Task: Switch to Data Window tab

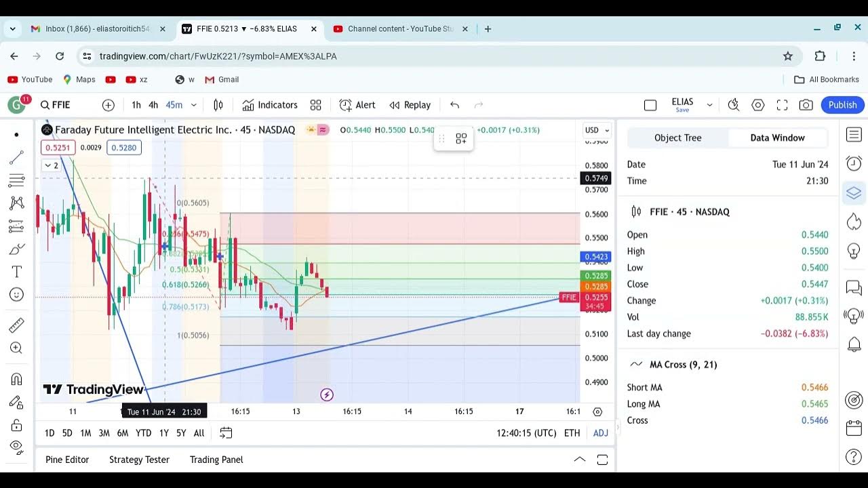Action: pyautogui.click(x=777, y=138)
